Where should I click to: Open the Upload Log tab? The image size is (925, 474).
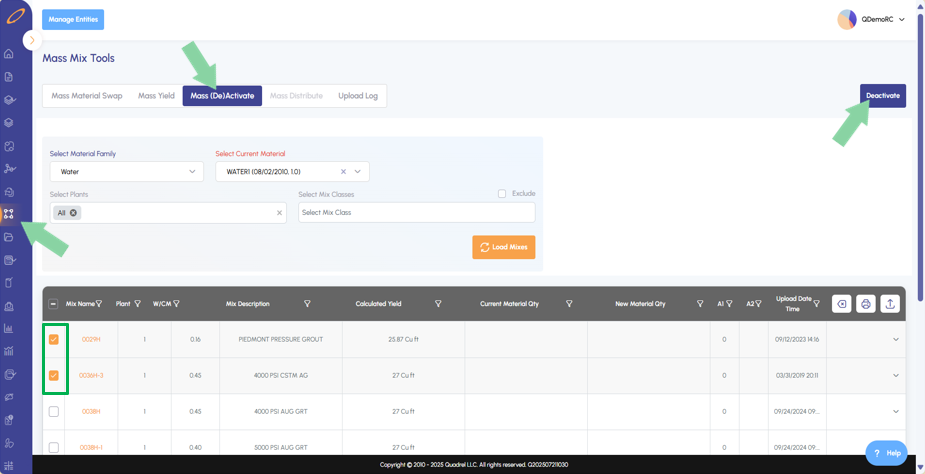click(357, 96)
